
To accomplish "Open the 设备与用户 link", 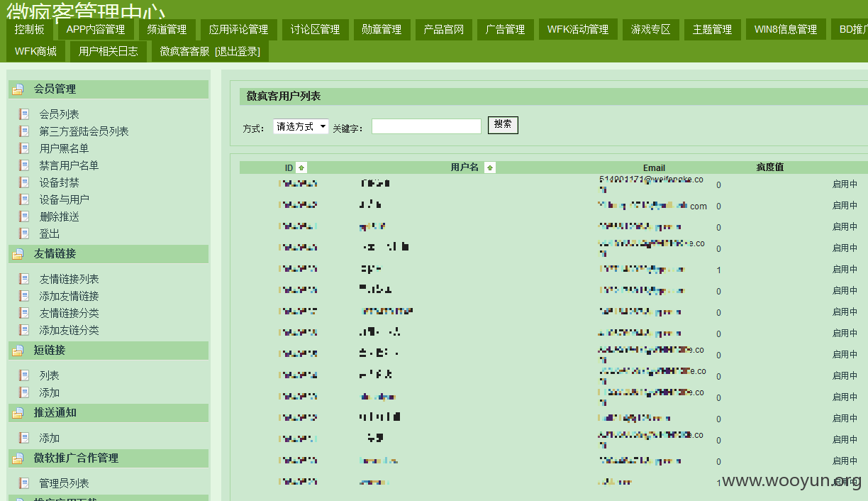I will click(65, 199).
